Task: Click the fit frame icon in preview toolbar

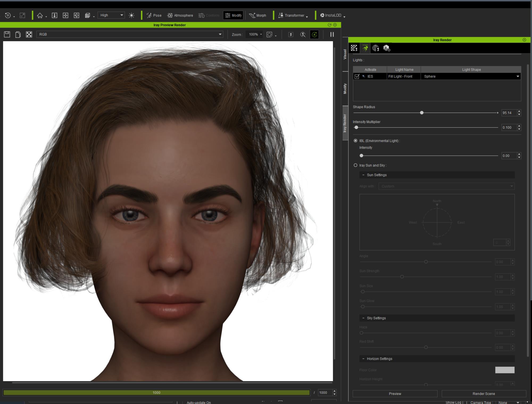Action: pos(291,35)
